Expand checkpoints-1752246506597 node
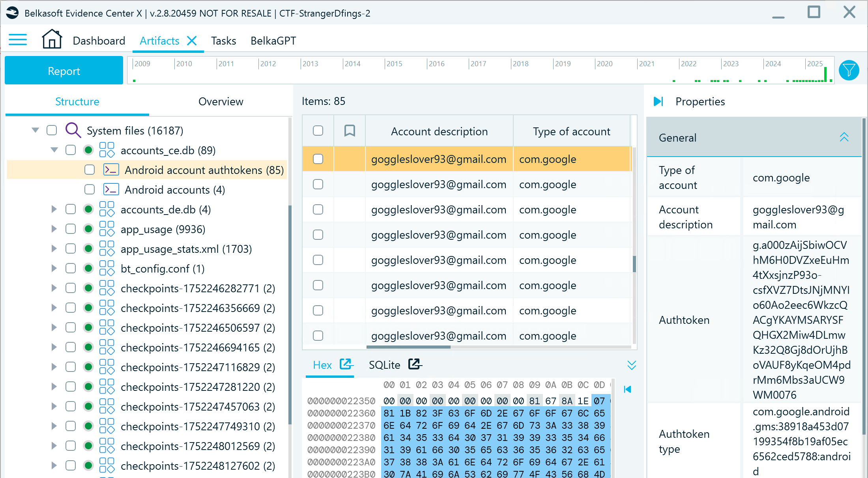Image resolution: width=868 pixels, height=478 pixels. pos(54,327)
